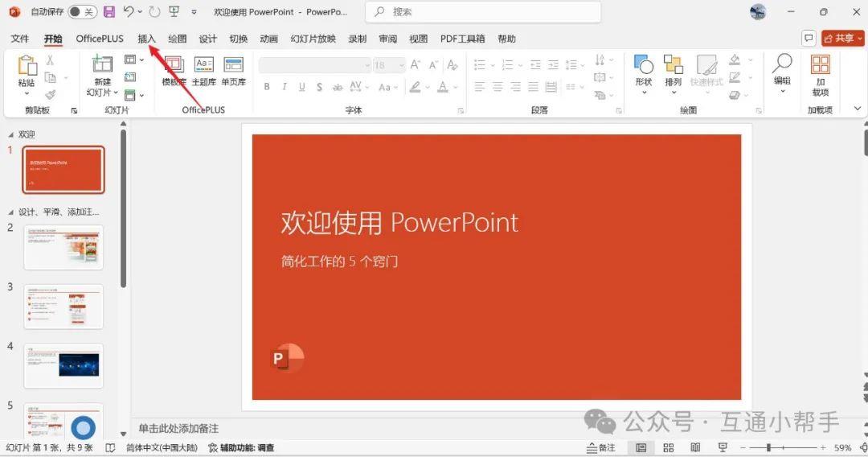Open the OfficePLUS tab

(x=100, y=39)
